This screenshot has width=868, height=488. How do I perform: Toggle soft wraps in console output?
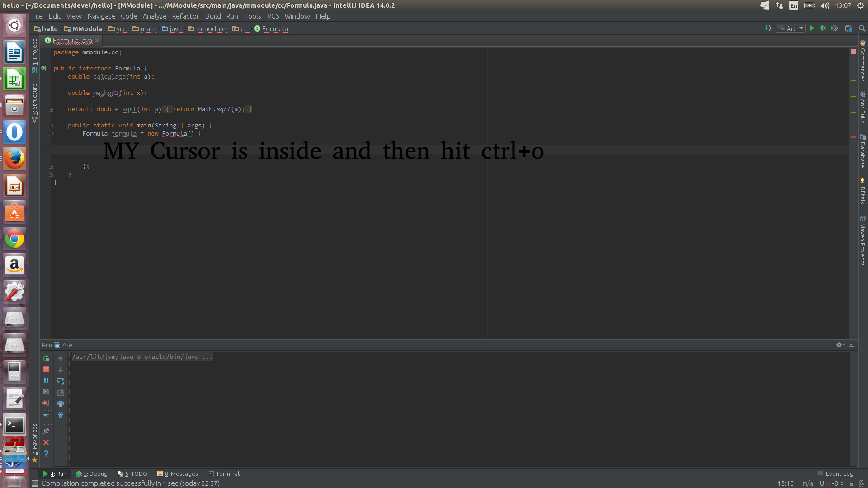tap(61, 381)
